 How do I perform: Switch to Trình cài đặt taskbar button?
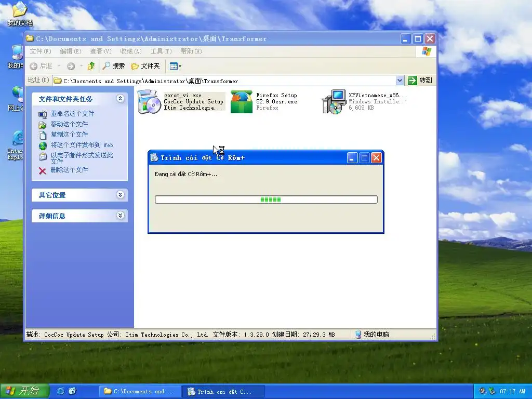tap(223, 392)
